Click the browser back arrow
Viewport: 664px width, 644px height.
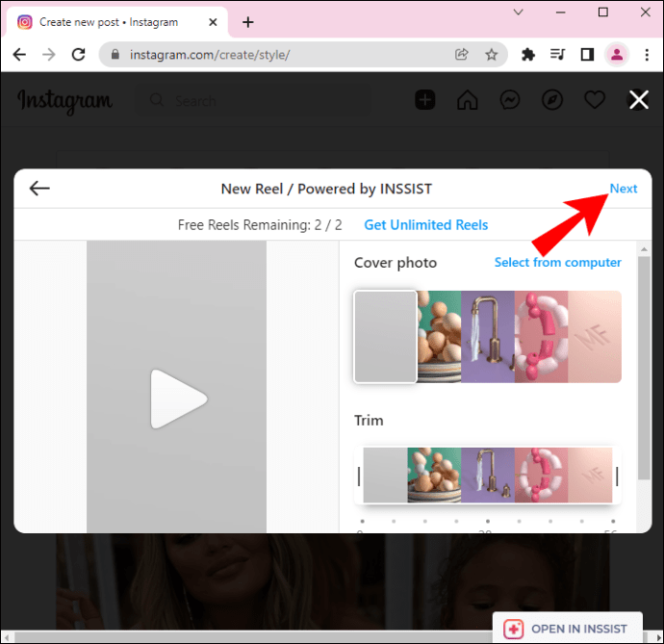(19, 55)
